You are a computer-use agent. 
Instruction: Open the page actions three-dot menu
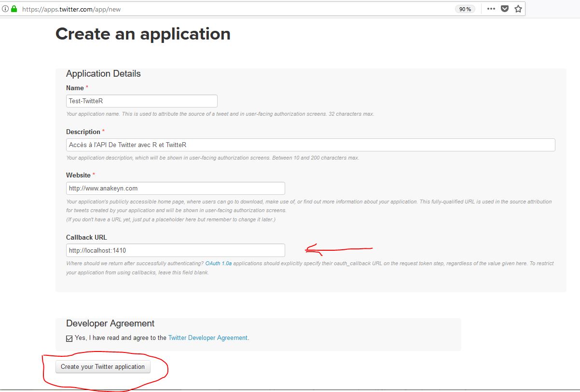tap(491, 9)
